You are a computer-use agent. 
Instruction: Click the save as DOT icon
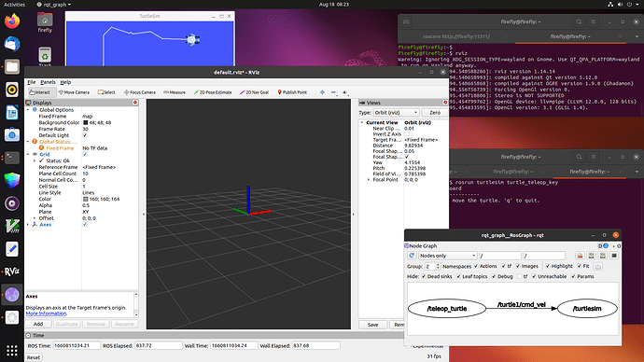(x=592, y=256)
